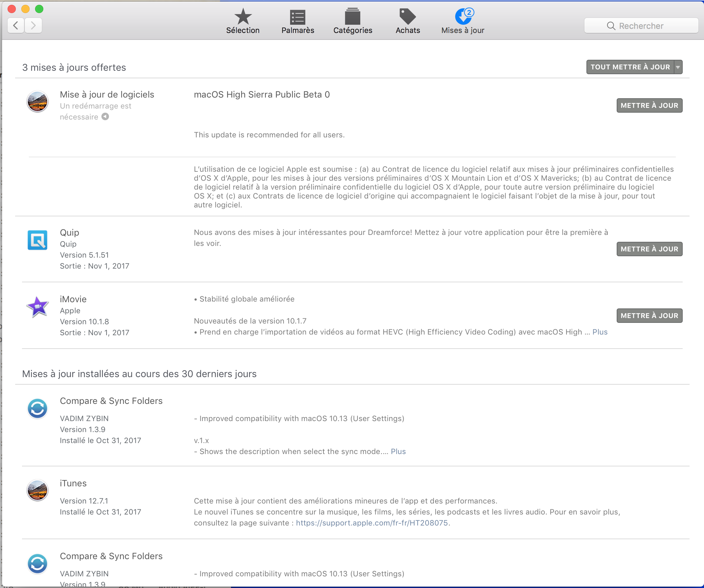Expand Compare & Sync Folders notes with Plus
Viewport: 704px width, 588px height.
[398, 452]
